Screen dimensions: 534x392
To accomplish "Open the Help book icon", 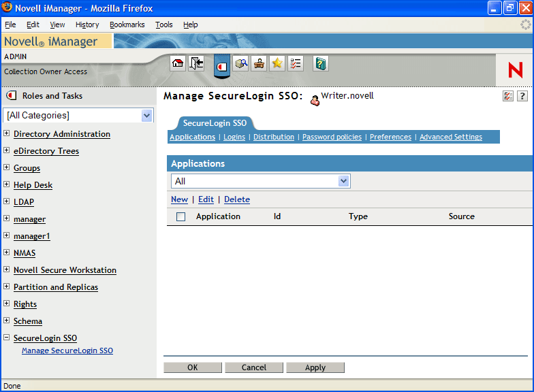I will point(320,63).
